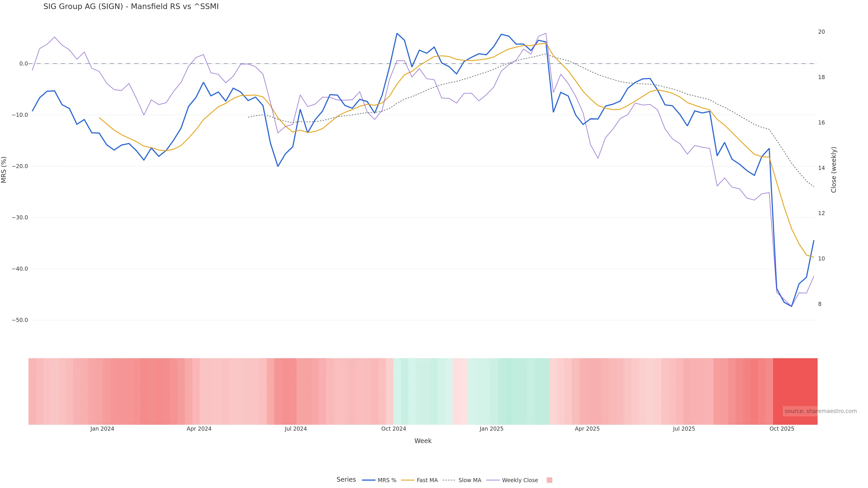Viewport: 868px width, 488px height.
Task: Click the 0.0 tick on MRS axis
Action: 23,64
